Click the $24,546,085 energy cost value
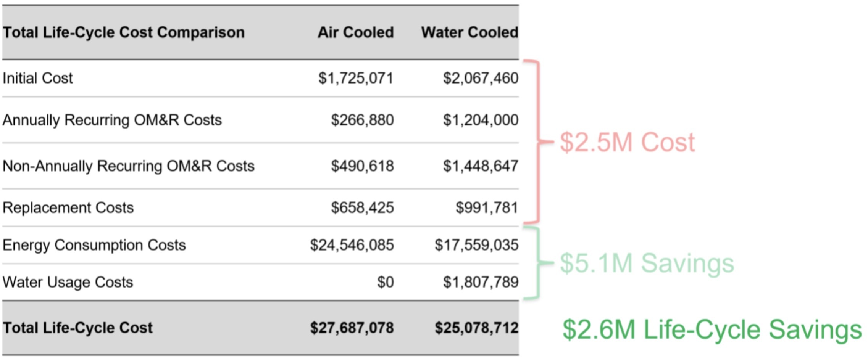Image resolution: width=868 pixels, height=360 pixels. pyautogui.click(x=351, y=246)
